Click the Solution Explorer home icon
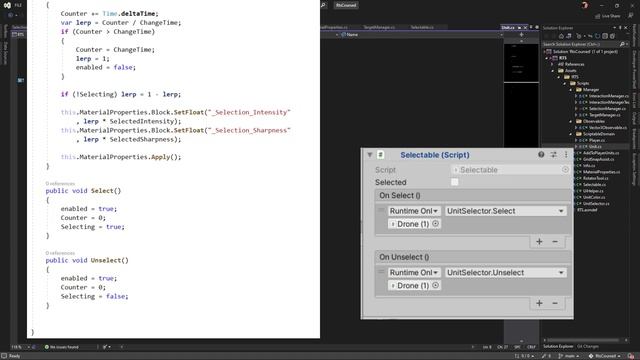The height and width of the screenshot is (360, 640). pyautogui.click(x=561, y=36)
